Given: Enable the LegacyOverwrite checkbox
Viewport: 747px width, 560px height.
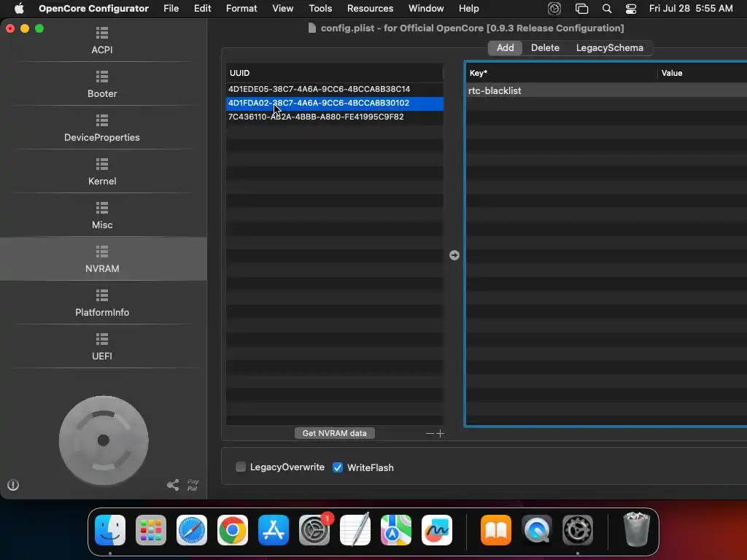Looking at the screenshot, I should point(241,467).
